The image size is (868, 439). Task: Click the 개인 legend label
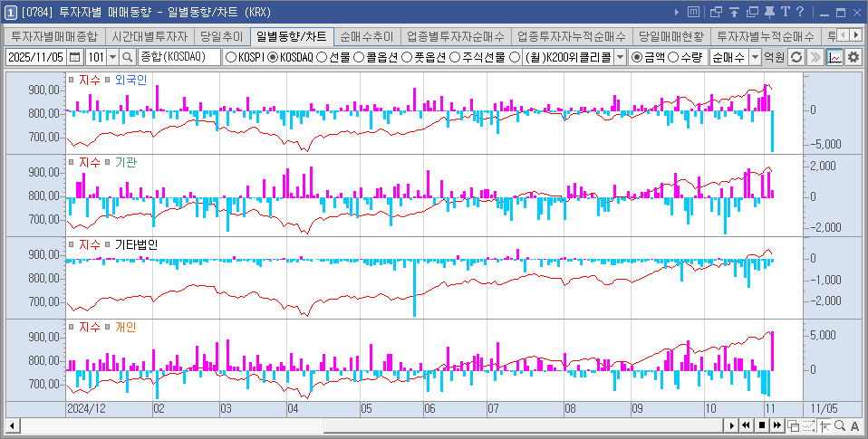(126, 327)
